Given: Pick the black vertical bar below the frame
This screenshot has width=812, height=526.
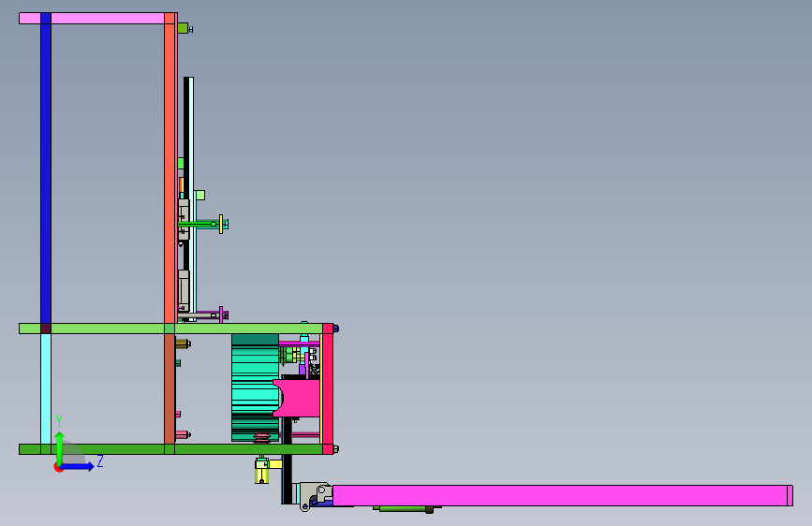Looking at the screenshot, I should pyautogui.click(x=287, y=479).
